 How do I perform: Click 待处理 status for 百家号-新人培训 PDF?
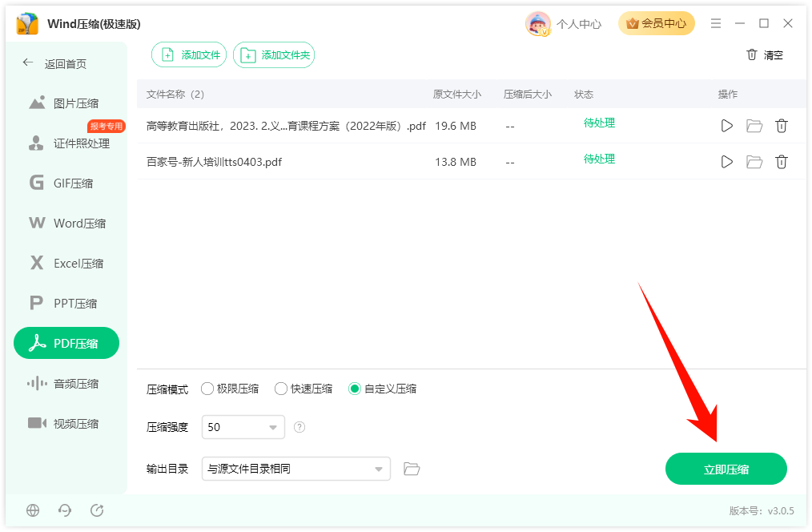[x=599, y=159]
